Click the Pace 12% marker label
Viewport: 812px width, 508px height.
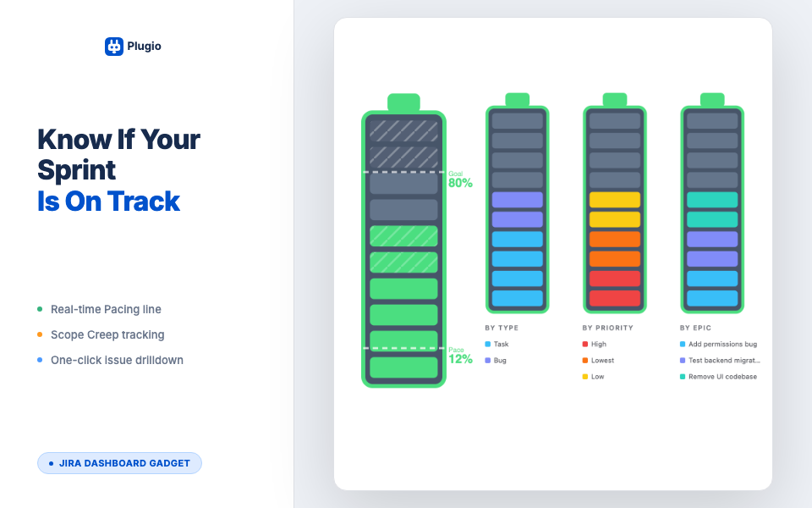click(460, 356)
